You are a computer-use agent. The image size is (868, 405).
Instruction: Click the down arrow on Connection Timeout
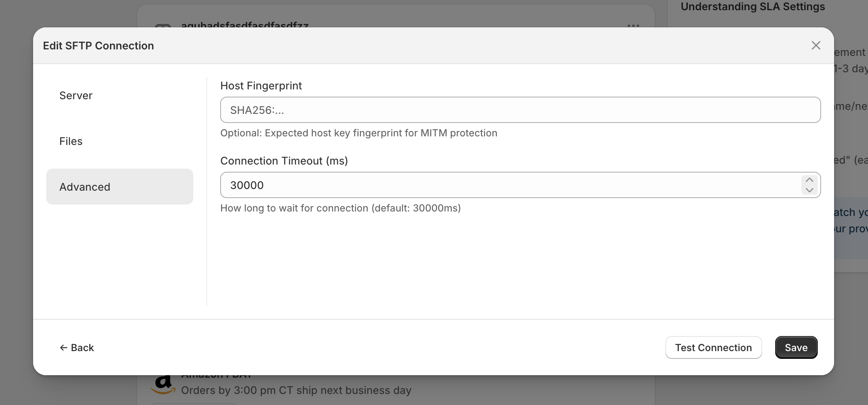coord(809,191)
